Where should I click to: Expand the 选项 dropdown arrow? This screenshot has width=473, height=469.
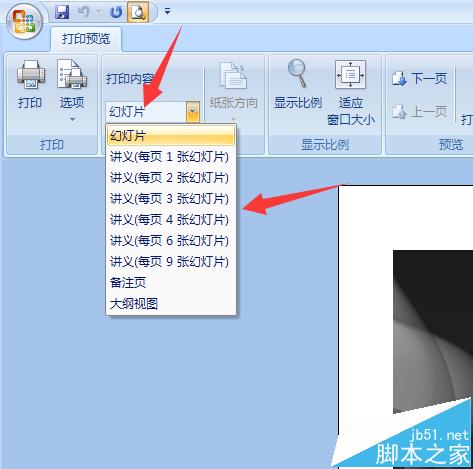(72, 119)
